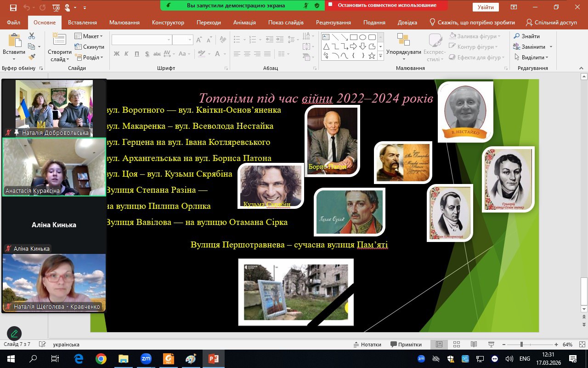
Task: Open Slide Sorter view in status bar
Action: pos(457,345)
